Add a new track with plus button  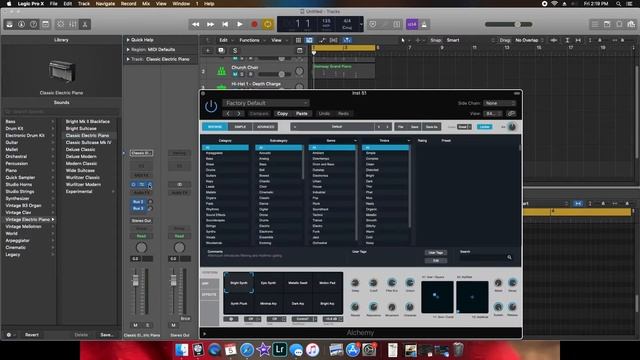coord(207,51)
